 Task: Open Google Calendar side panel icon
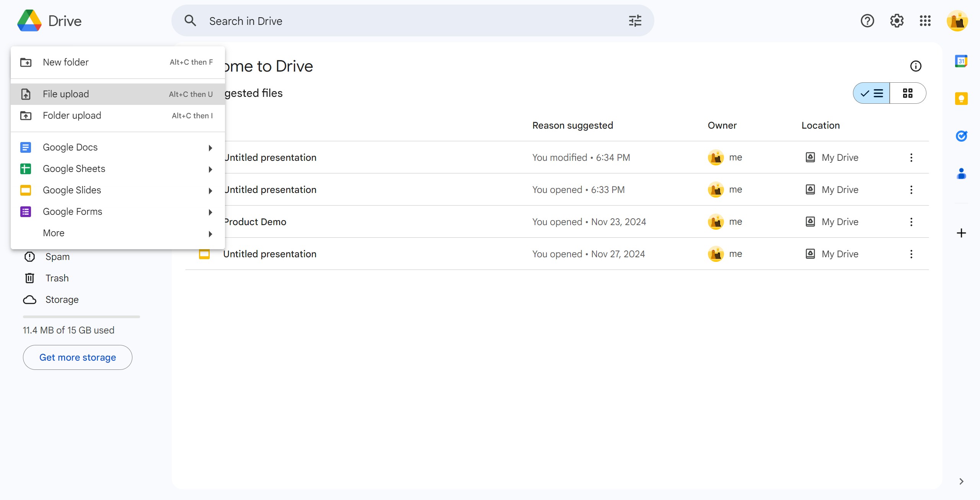(961, 61)
